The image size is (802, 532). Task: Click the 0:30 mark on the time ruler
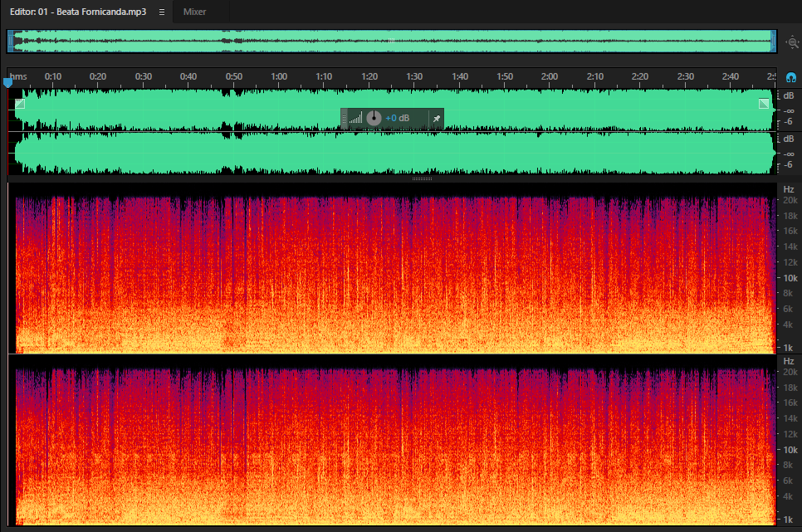coord(143,76)
